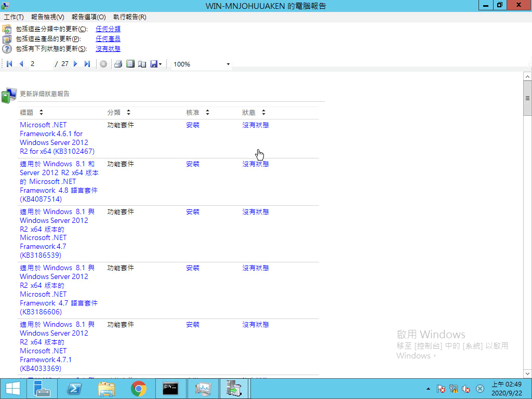Click the 任何產品 product link

pos(108,38)
